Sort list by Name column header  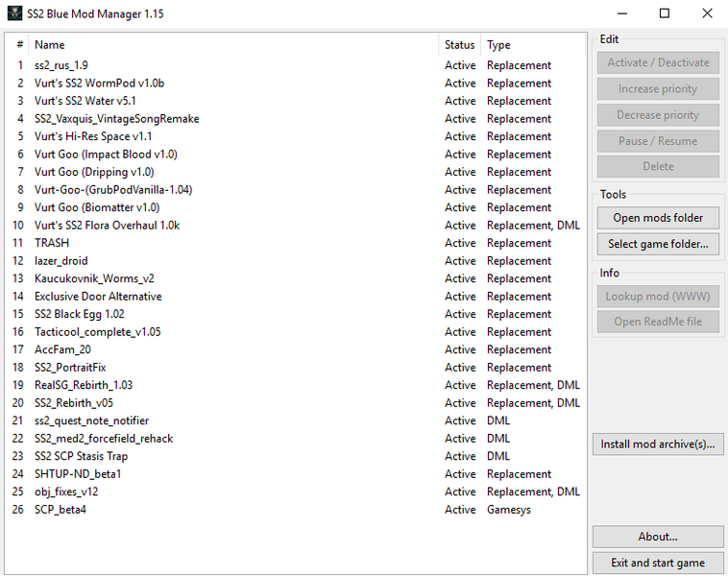click(233, 45)
